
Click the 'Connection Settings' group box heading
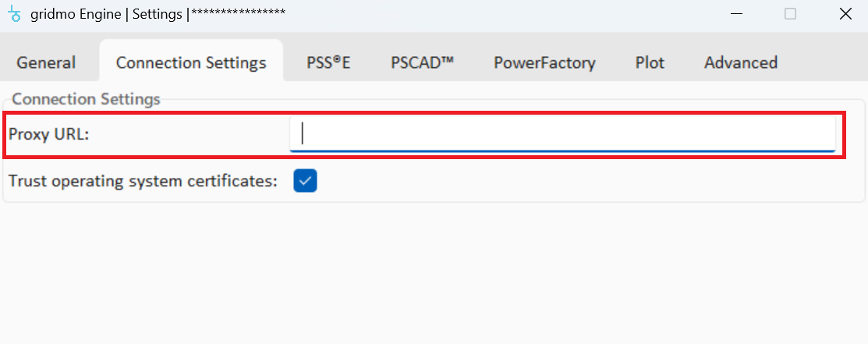(86, 99)
